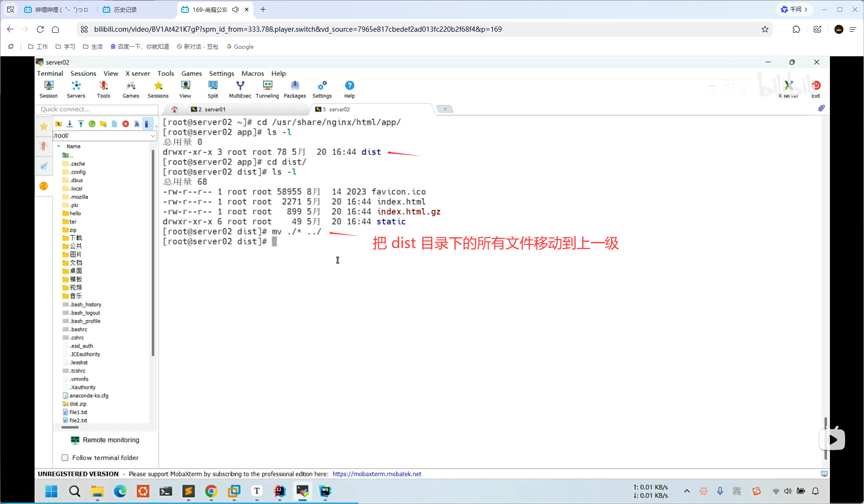
Task: Bookmark this page with star icon
Action: click(x=765, y=29)
